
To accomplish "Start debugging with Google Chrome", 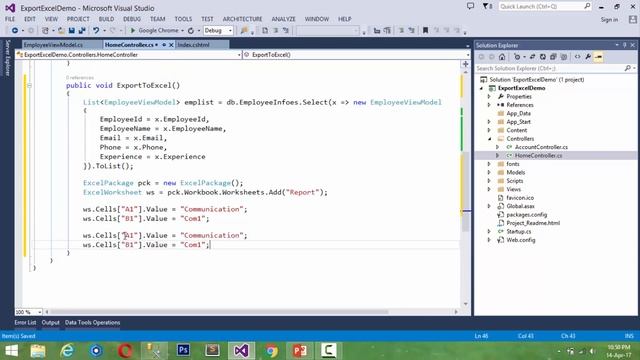I will click(154, 31).
